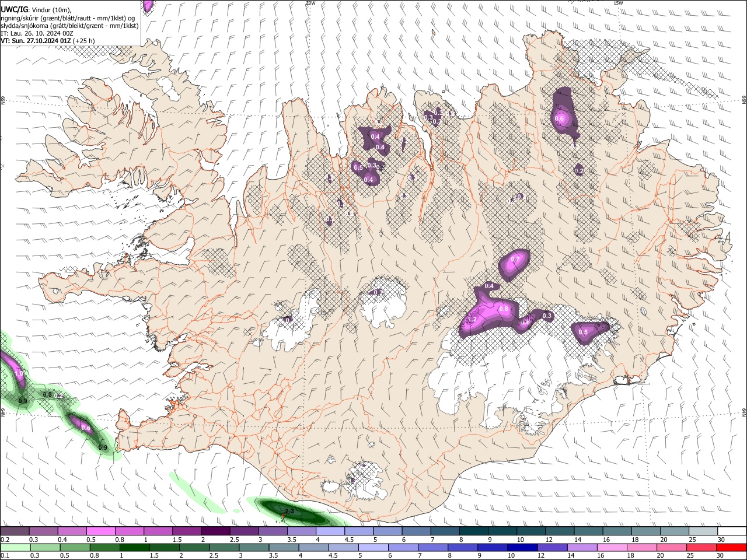Click the lavender snow-scale swatch labeled 4
747x560 pixels.
pyautogui.click(x=330, y=531)
